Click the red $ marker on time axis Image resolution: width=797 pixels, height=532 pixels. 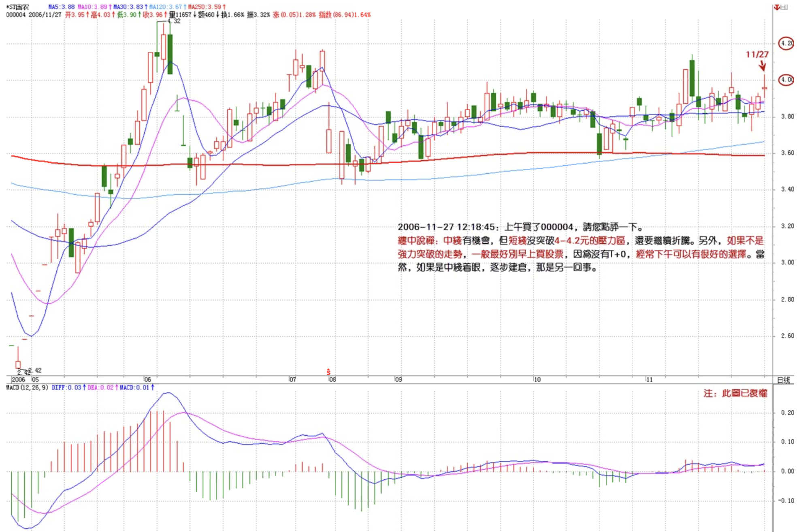[x=328, y=372]
